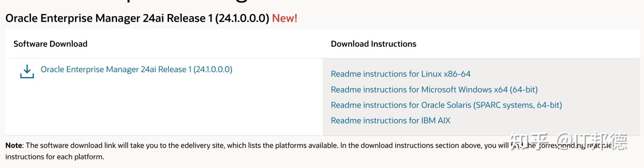Click the bold Note label
The image size is (644, 168).
(14, 146)
